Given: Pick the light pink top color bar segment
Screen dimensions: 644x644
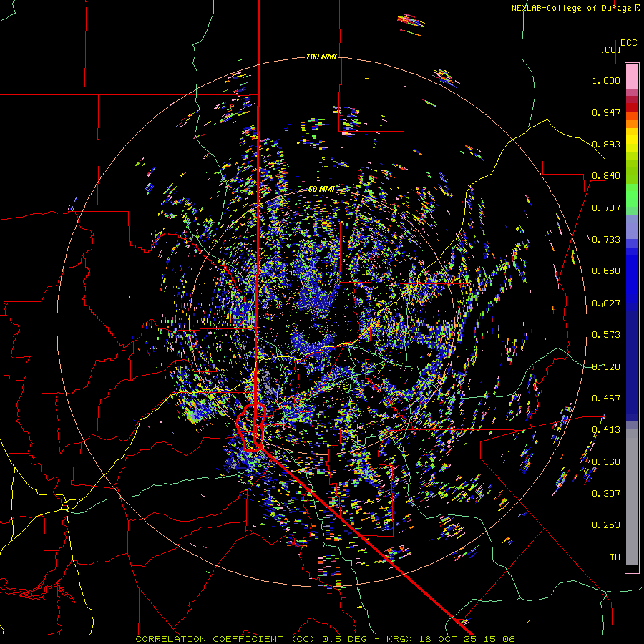Looking at the screenshot, I should [632, 76].
